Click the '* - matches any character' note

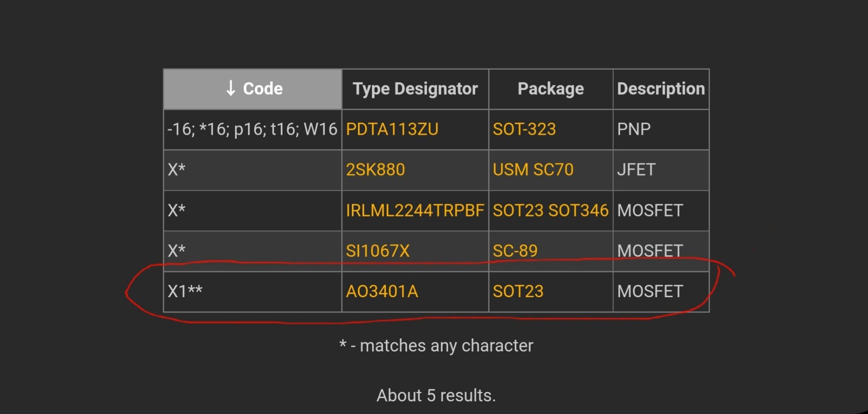pos(436,346)
